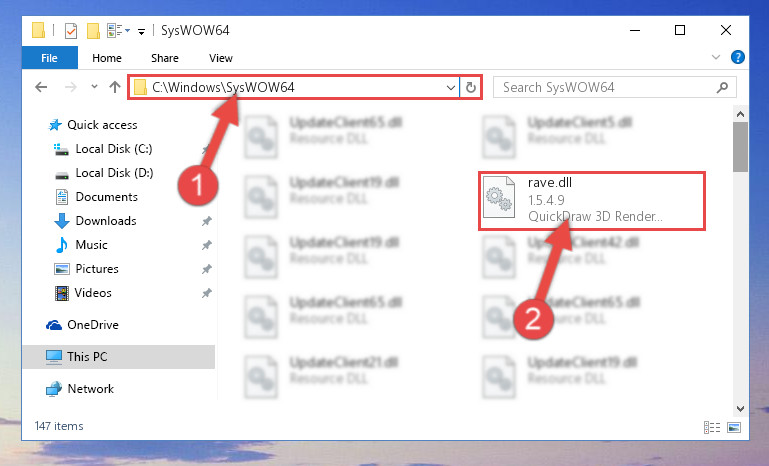The width and height of the screenshot is (769, 466).
Task: Open the recent locations dropdown arrow
Action: pyautogui.click(x=94, y=87)
